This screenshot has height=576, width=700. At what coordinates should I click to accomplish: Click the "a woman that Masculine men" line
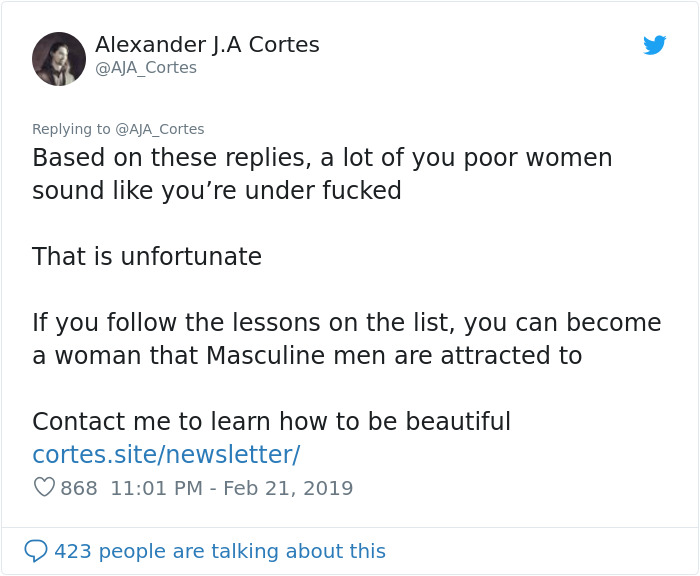(307, 356)
